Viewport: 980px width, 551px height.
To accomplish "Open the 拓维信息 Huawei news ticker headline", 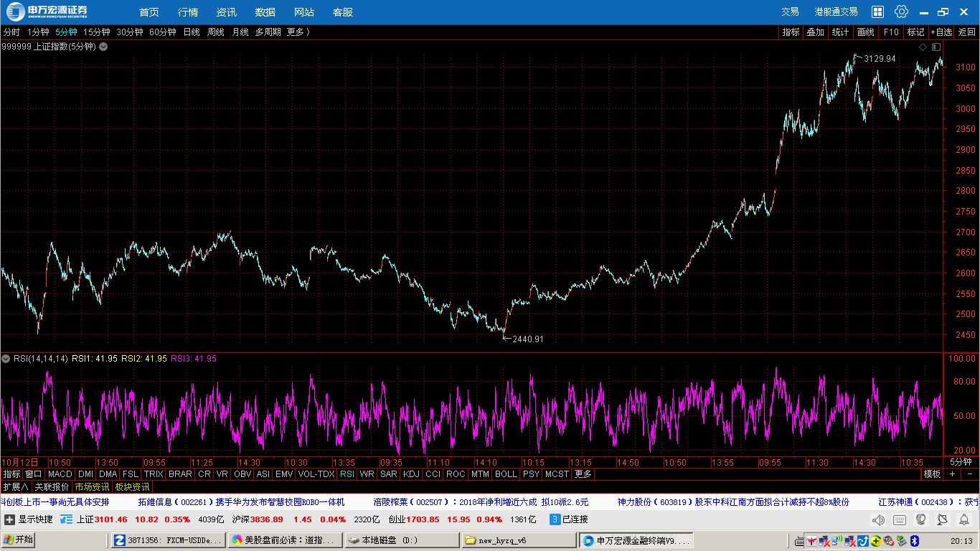I will tap(241, 501).
